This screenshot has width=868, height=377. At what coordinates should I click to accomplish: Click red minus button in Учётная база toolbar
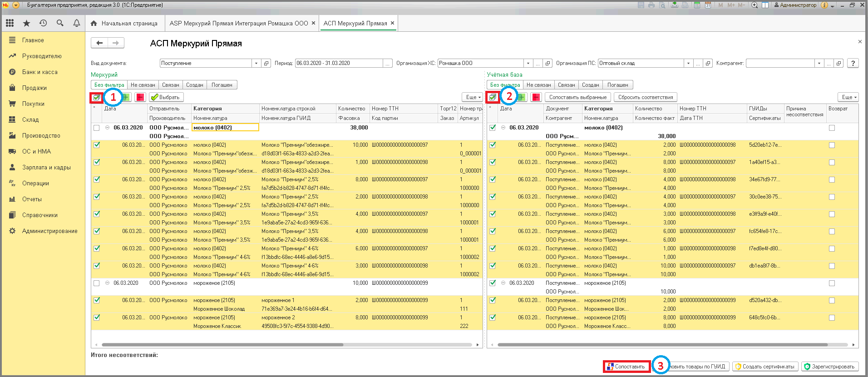[536, 97]
